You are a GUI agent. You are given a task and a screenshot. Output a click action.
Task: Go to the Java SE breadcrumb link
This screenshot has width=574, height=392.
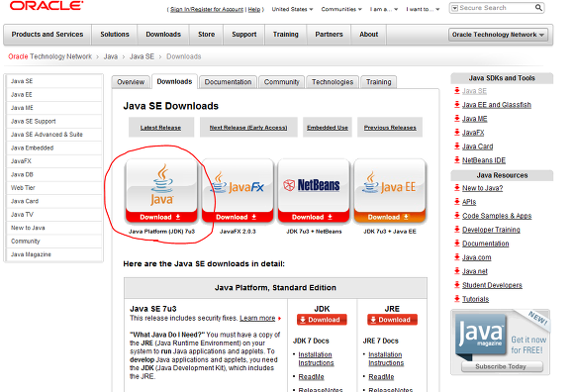[142, 56]
